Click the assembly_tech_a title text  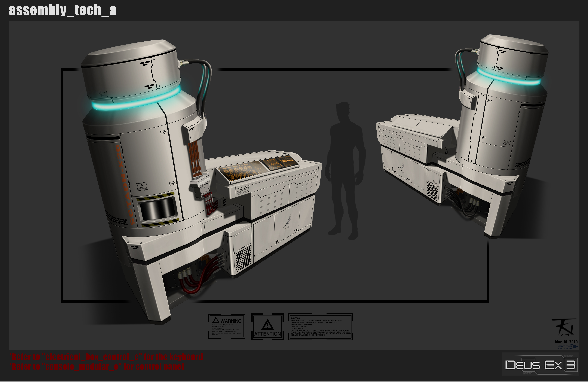pyautogui.click(x=62, y=10)
